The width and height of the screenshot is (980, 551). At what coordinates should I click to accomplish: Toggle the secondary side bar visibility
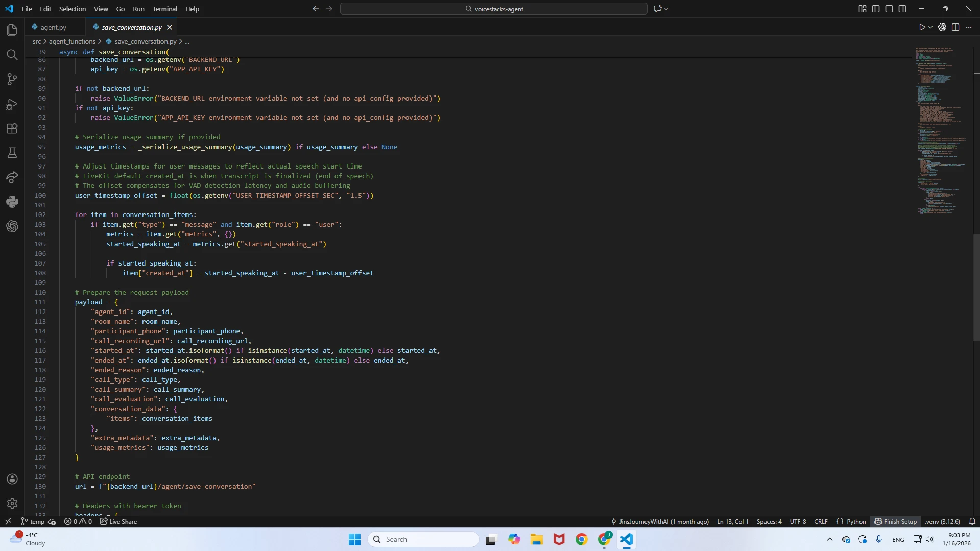(x=902, y=9)
